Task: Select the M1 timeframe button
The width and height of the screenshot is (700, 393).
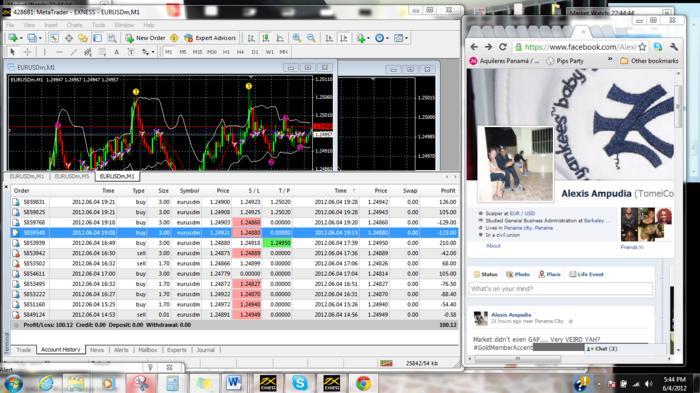Action: 168,52
